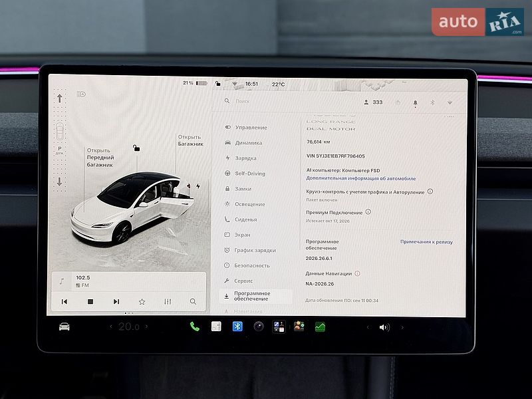Tap Открыть Передний багажник
Viewport: 532px width, 399px height.
100,158
